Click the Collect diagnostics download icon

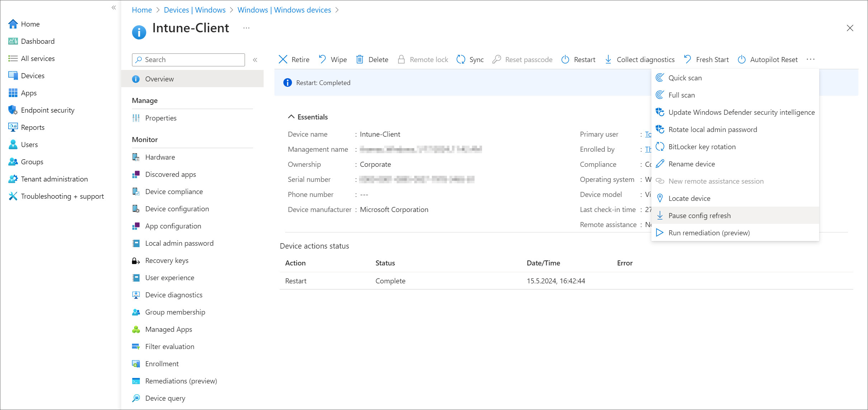click(x=608, y=60)
